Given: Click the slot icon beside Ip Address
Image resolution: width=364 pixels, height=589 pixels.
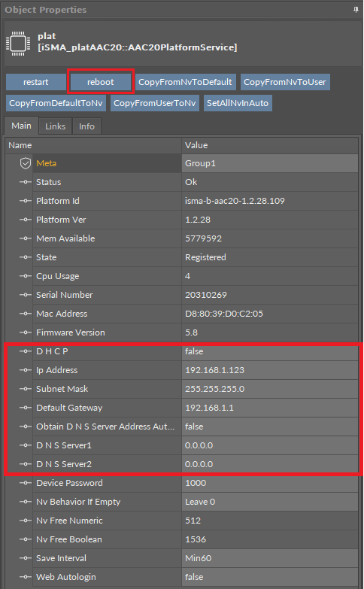Looking at the screenshot, I should 25,370.
